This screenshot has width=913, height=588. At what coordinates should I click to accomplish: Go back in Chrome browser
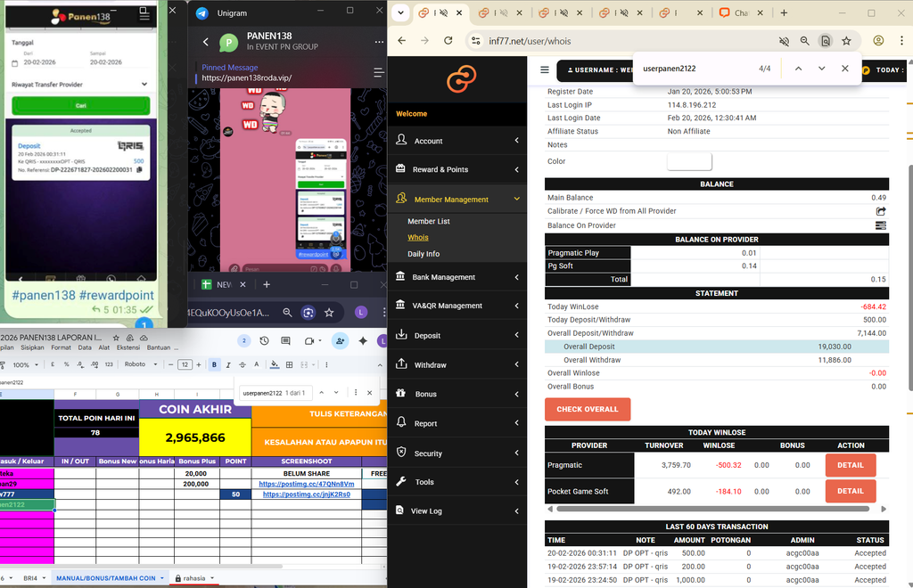click(402, 41)
